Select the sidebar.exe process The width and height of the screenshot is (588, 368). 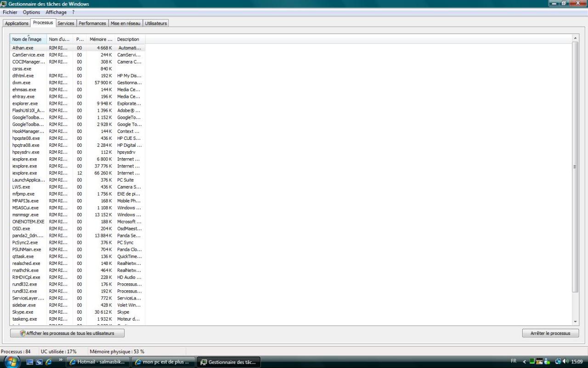pos(77,305)
